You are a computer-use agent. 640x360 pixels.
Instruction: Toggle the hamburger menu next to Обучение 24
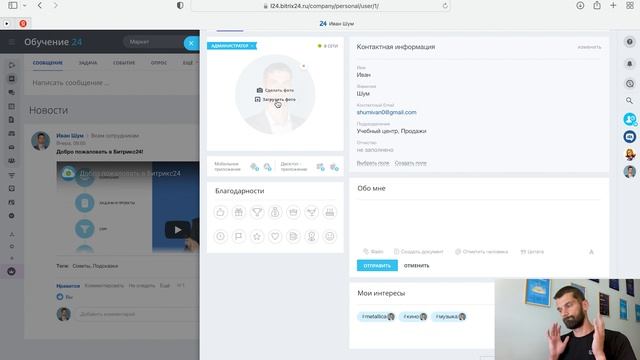click(11, 42)
